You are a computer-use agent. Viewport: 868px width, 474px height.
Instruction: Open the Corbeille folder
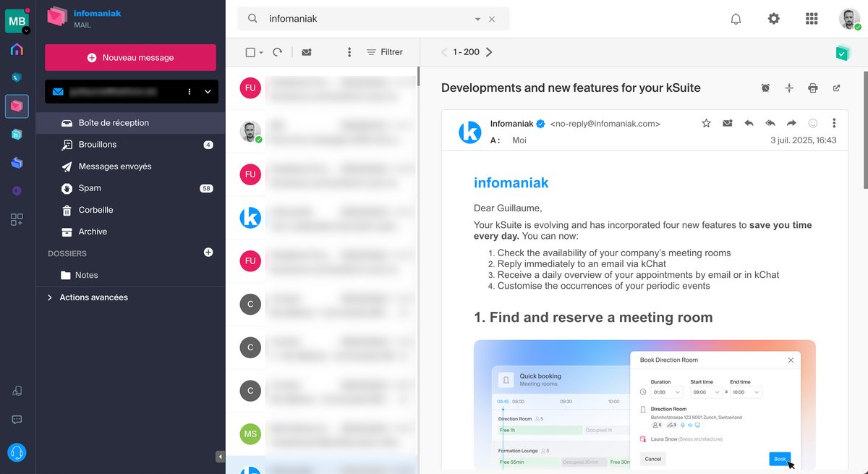coord(131,210)
